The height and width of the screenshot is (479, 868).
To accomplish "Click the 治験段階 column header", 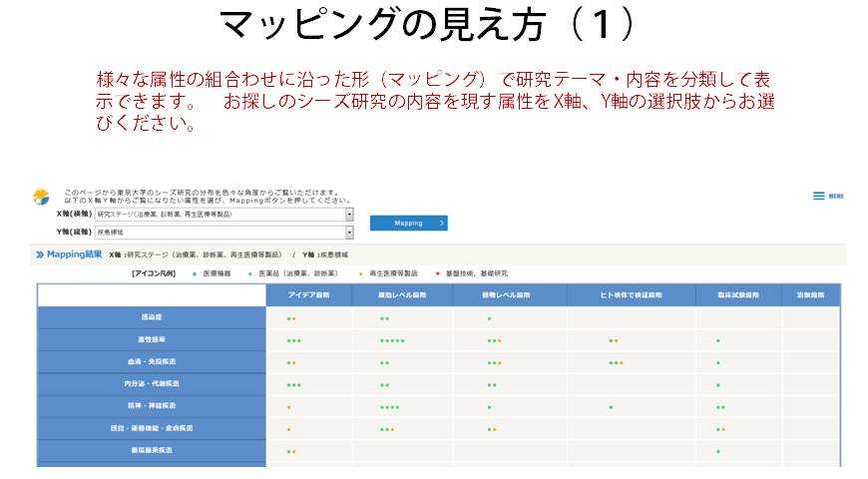I will click(810, 295).
